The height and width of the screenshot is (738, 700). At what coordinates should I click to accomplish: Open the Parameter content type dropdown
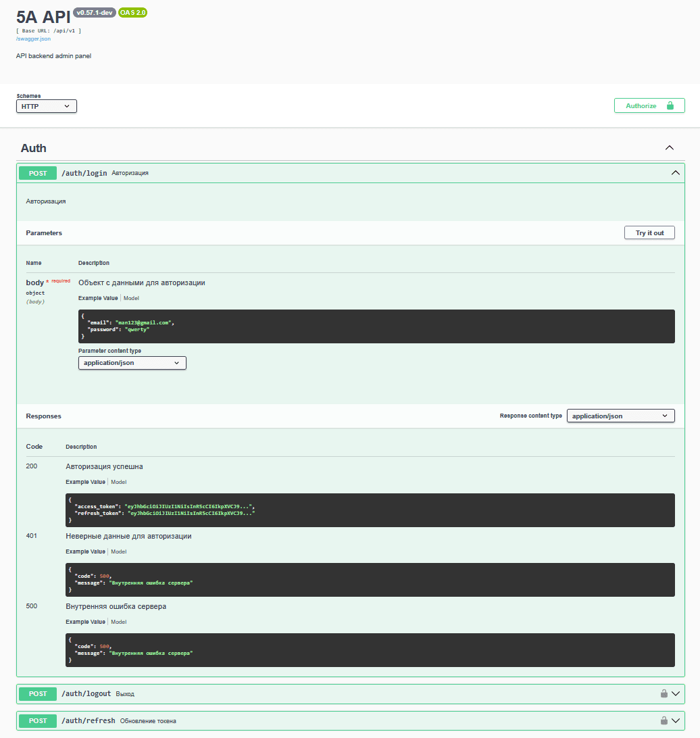coord(132,363)
